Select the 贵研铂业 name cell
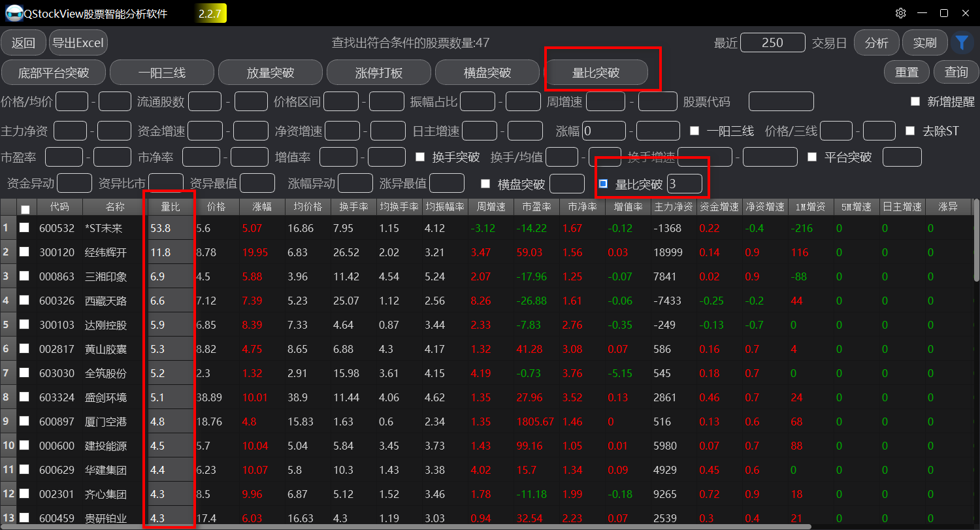Viewport: 980px width, 530px height. [x=115, y=518]
